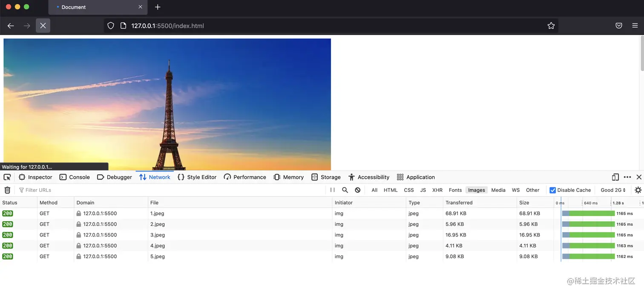Image resolution: width=644 pixels, height=294 pixels.
Task: Click the address bar URL
Action: [168, 26]
